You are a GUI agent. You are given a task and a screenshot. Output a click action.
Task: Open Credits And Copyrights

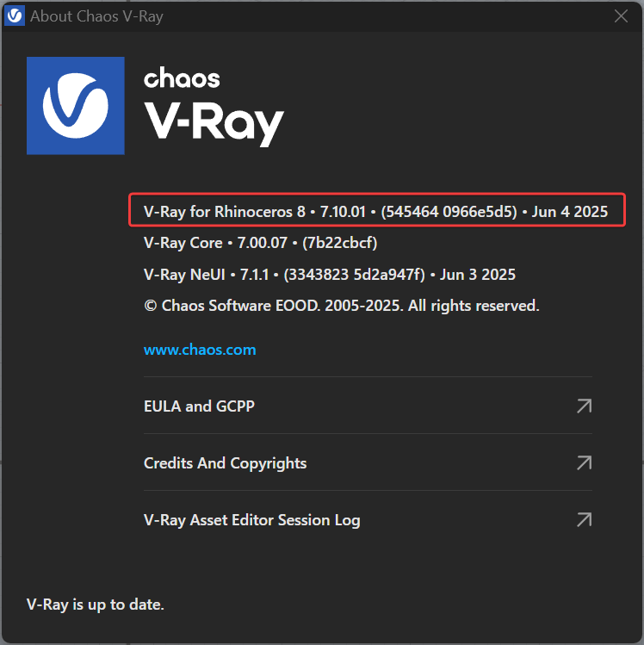[x=225, y=463]
